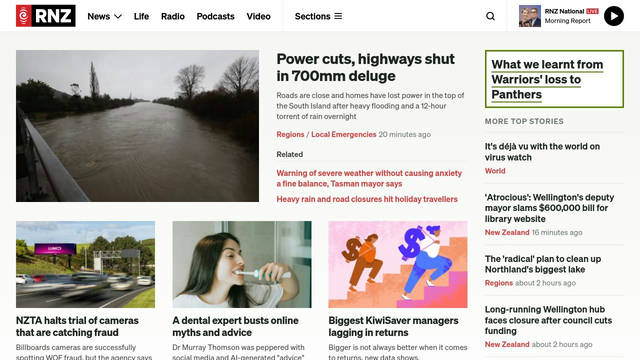Viewport: 640px width, 360px height.
Task: Open 'Long-running Wellington hub faces closure' story
Action: point(548,320)
